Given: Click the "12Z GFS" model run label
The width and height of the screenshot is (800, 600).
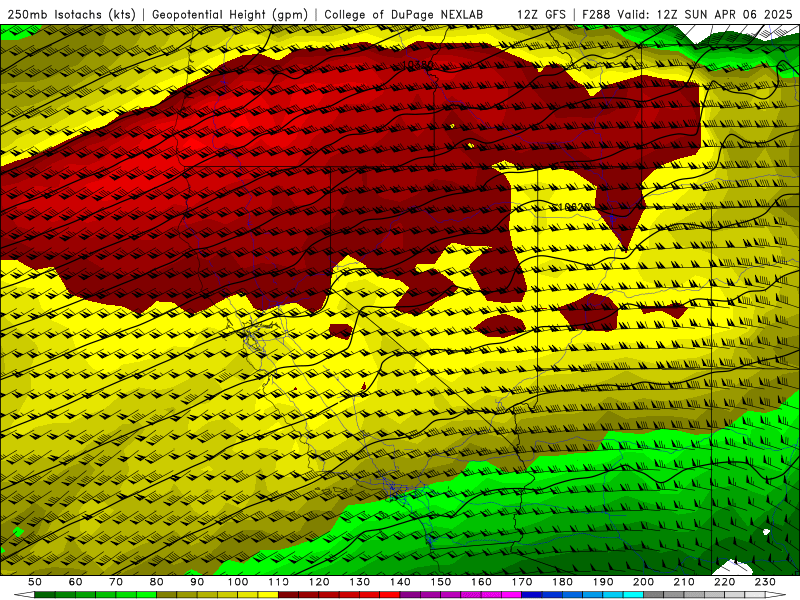Looking at the screenshot, I should (x=541, y=15).
